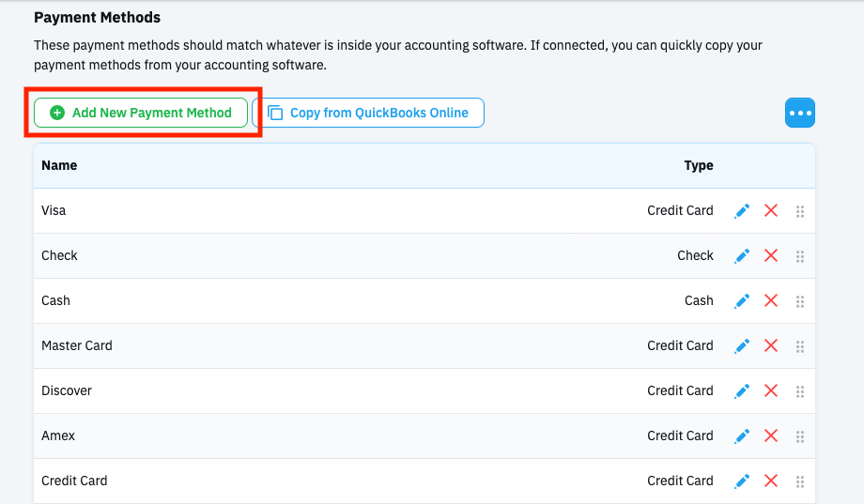Delete the Credit Card payment method
The height and width of the screenshot is (504, 864).
pos(771,481)
